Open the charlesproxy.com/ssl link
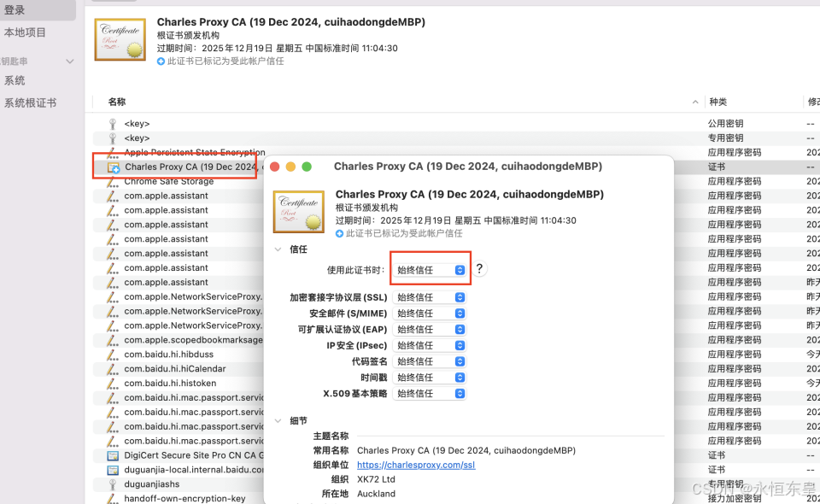Viewport: 820px width, 504px height. coord(416,465)
